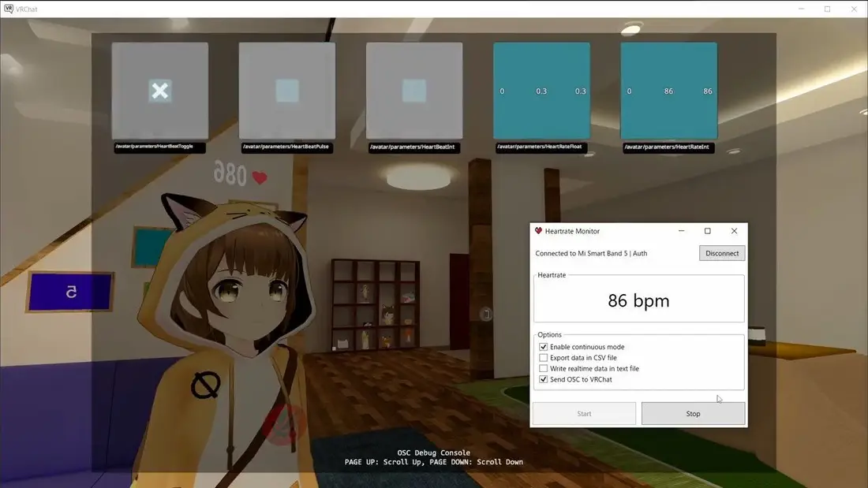Click the mirrored 086 counter above avatar

230,175
